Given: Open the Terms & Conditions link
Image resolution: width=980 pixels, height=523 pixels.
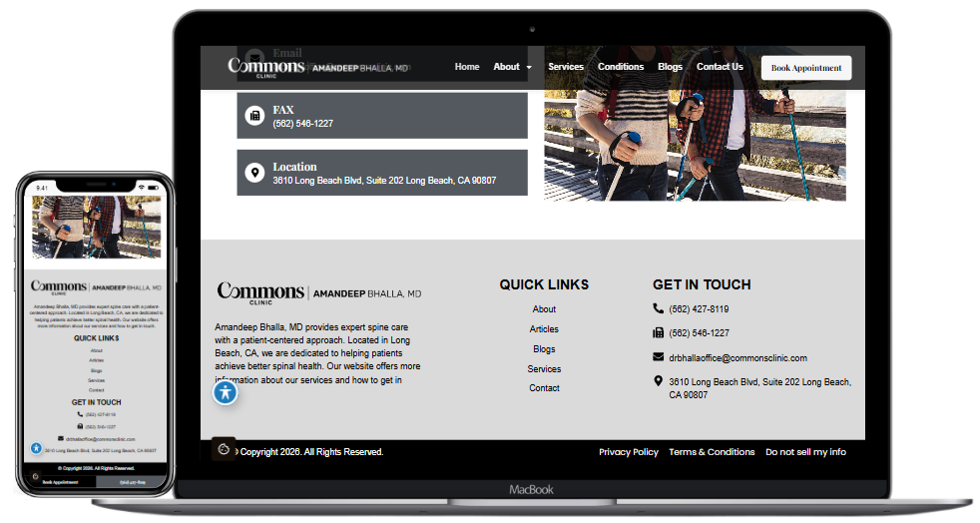Looking at the screenshot, I should click(712, 452).
